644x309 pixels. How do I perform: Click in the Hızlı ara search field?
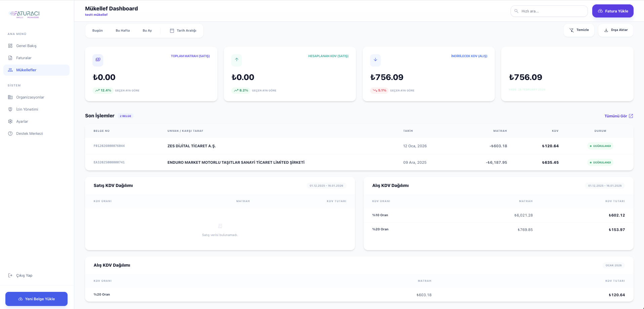[x=551, y=11]
